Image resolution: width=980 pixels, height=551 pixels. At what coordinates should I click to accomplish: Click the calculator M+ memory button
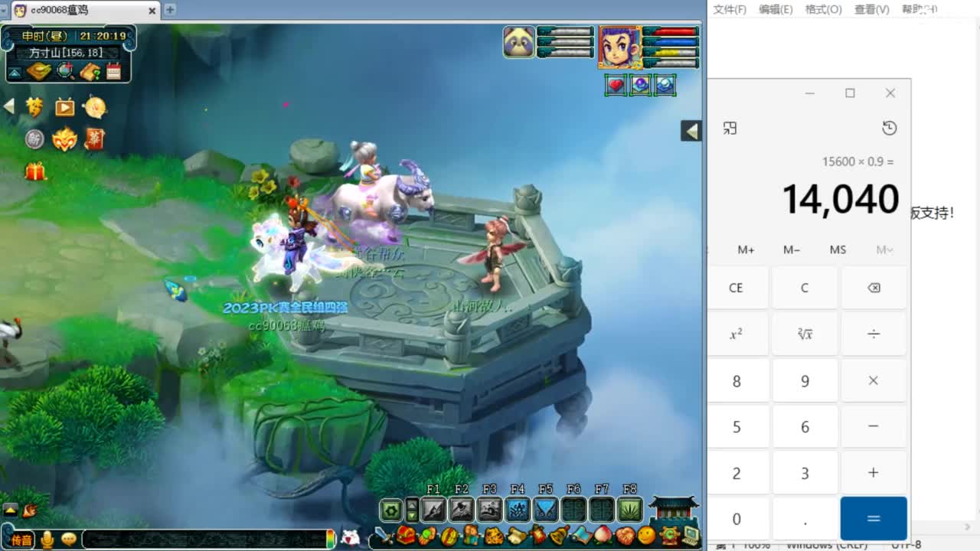pyautogui.click(x=746, y=249)
